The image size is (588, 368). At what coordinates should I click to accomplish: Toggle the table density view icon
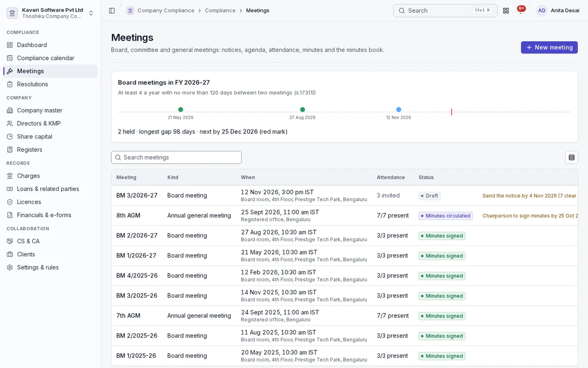pyautogui.click(x=571, y=158)
